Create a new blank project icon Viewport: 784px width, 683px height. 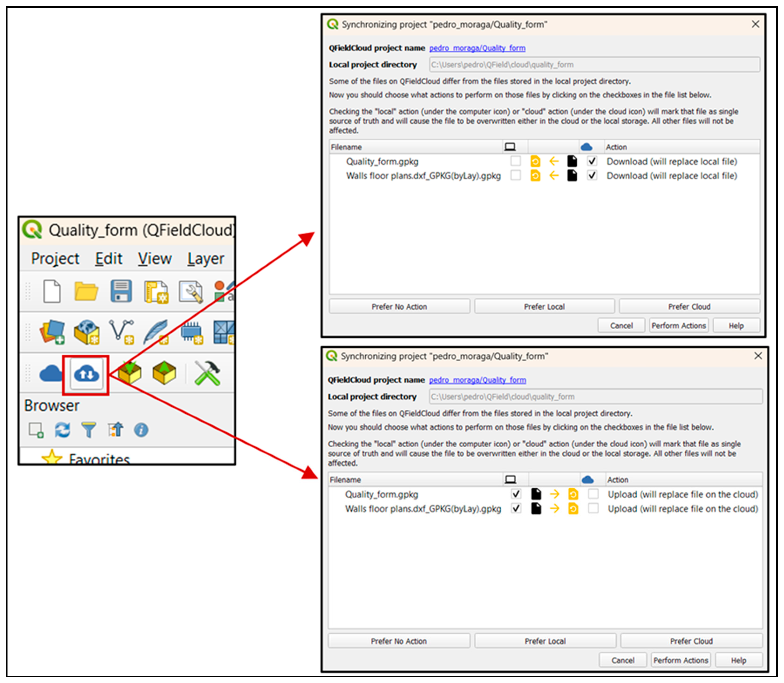[x=52, y=292]
